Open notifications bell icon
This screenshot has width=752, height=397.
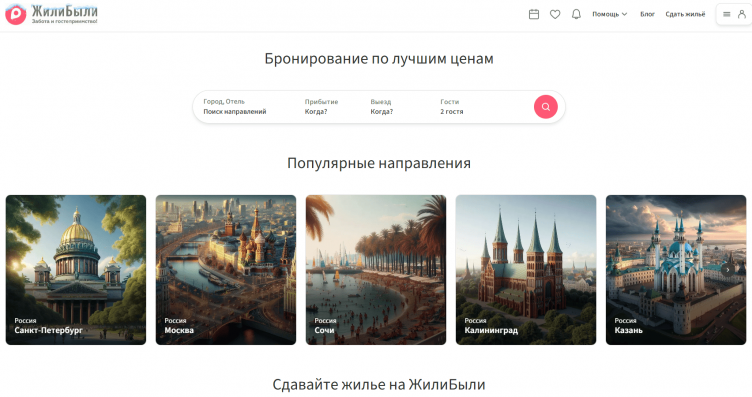pos(576,14)
